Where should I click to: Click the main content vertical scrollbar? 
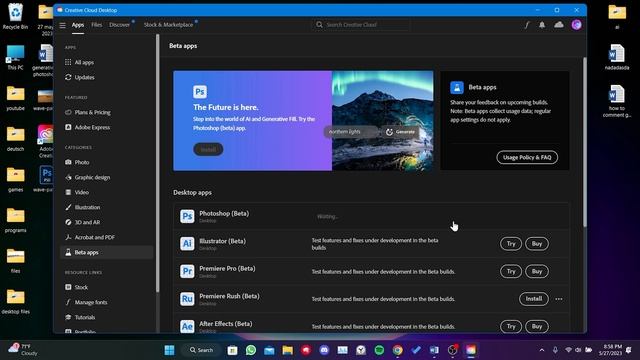(x=584, y=142)
